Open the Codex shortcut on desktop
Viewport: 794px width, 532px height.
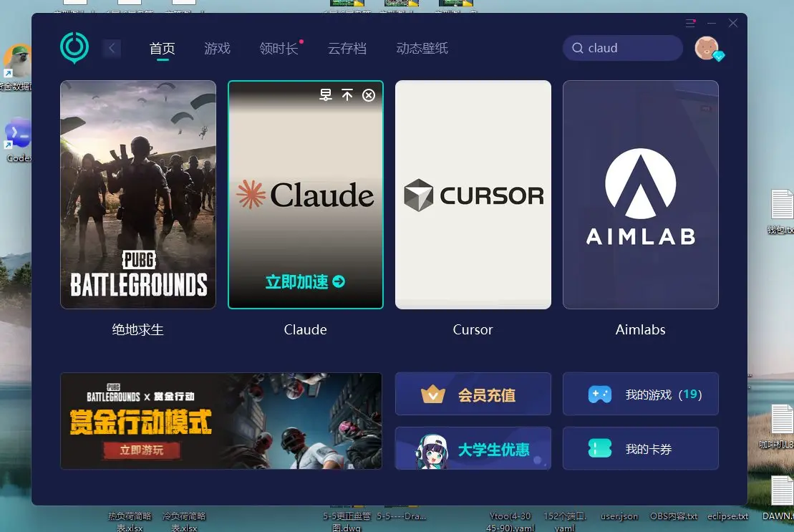coord(18,140)
